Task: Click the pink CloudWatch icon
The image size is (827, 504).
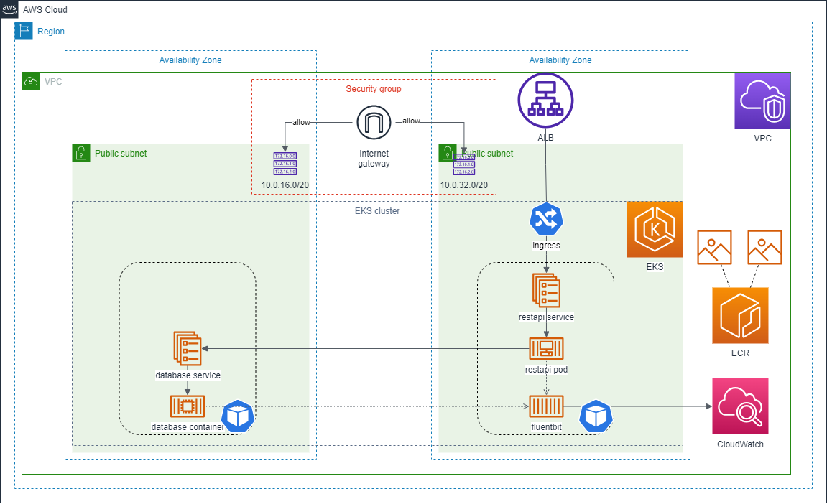Action: (x=740, y=406)
